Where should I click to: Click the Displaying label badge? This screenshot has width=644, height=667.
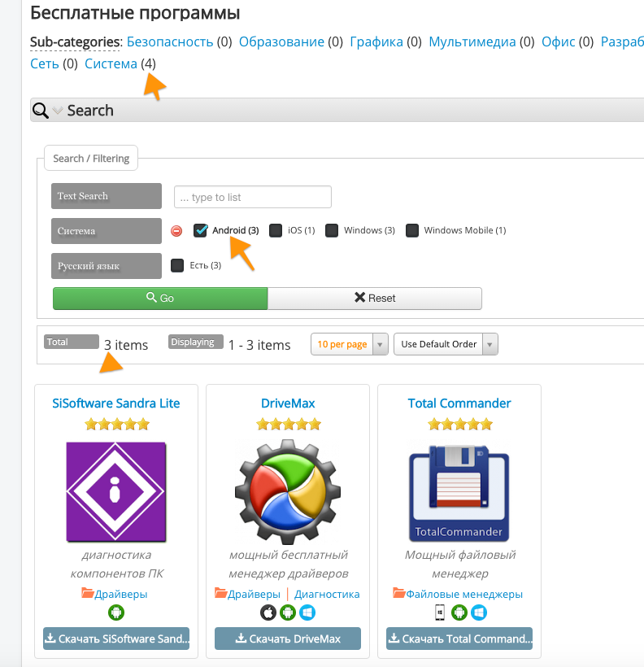coord(196,342)
